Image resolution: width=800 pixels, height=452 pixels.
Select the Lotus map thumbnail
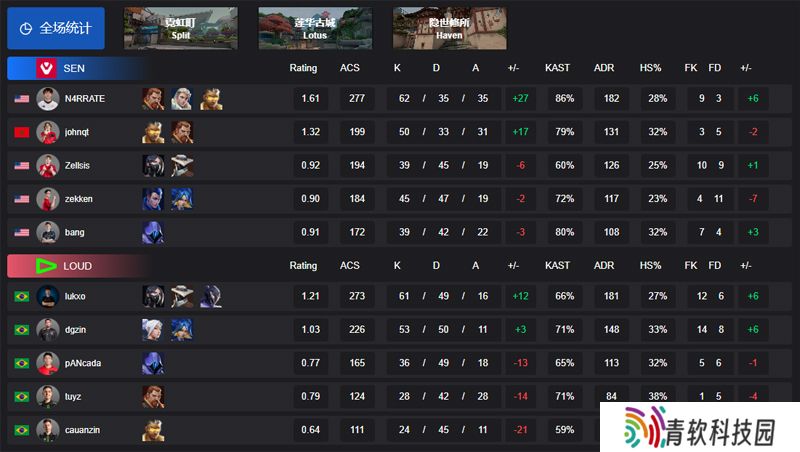point(315,28)
